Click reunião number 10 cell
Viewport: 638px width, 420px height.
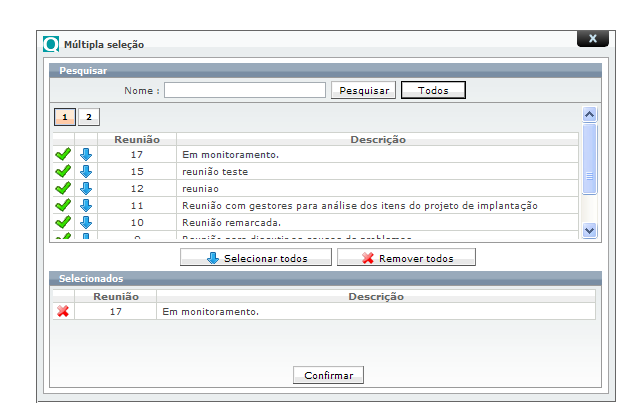click(137, 223)
